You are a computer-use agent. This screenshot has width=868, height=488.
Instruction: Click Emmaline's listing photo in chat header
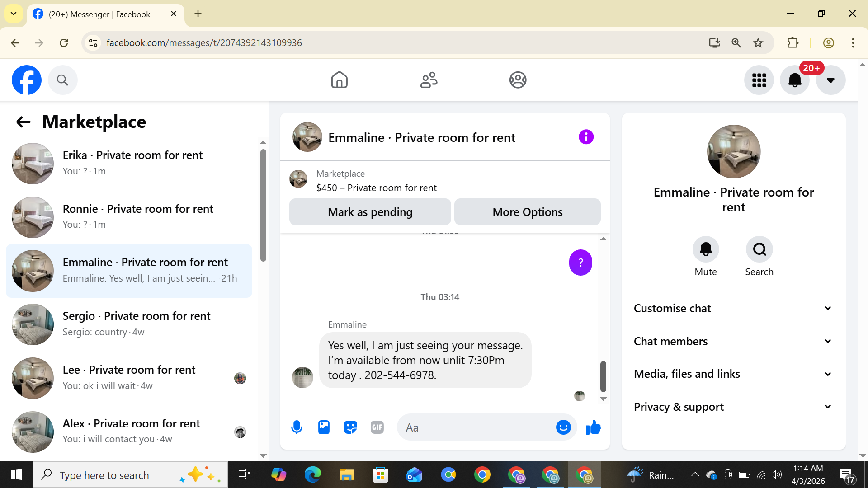[307, 137]
